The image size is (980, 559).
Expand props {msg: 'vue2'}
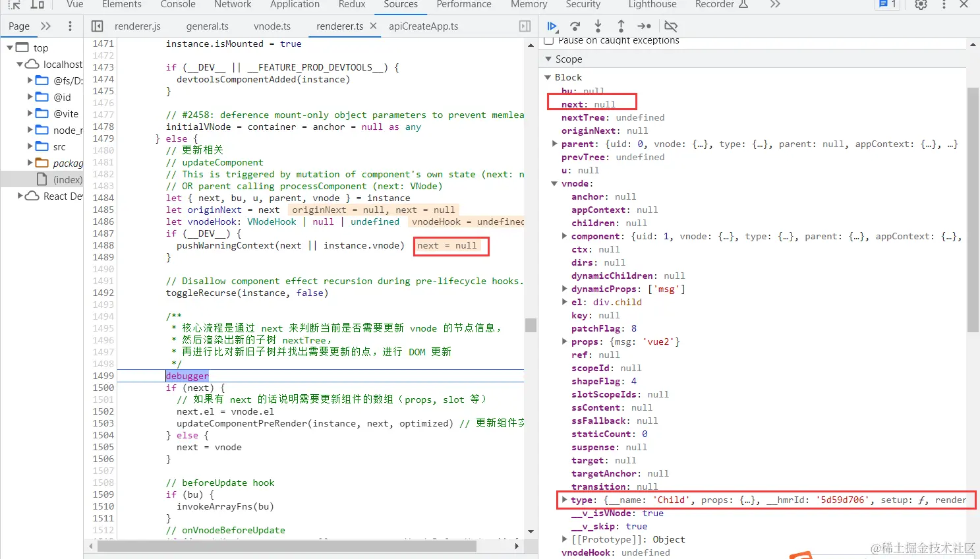pyautogui.click(x=565, y=341)
